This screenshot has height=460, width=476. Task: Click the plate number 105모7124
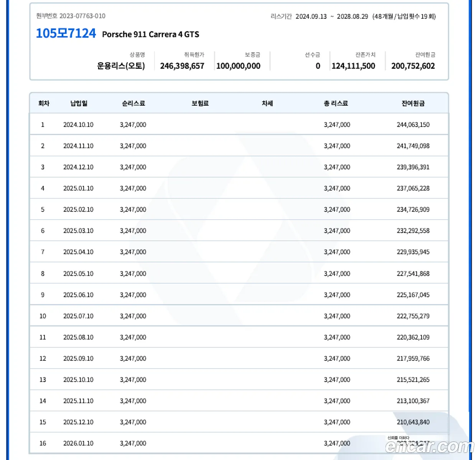point(66,33)
